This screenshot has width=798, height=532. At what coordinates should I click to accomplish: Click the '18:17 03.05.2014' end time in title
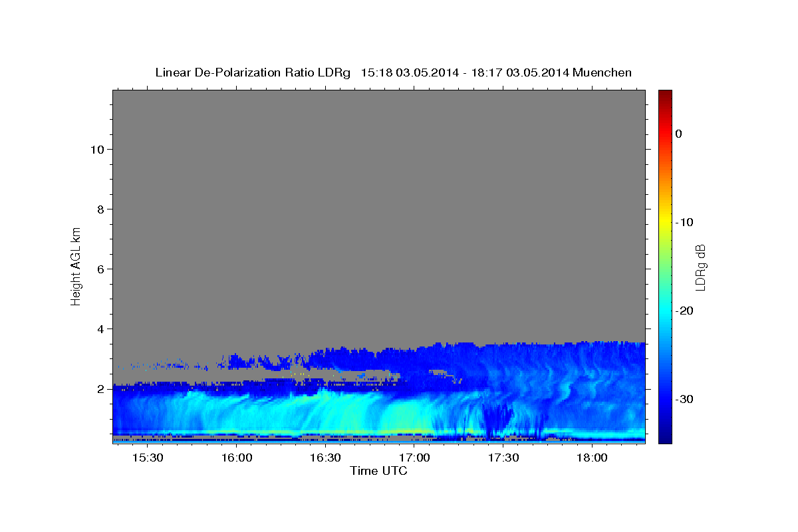tap(520, 72)
